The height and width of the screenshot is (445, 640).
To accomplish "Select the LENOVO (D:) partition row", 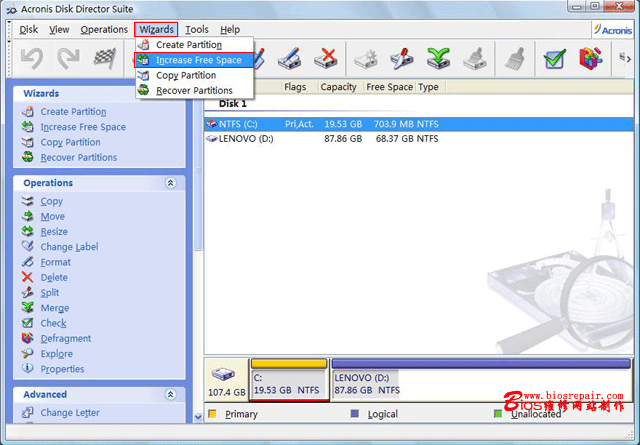I will [419, 139].
